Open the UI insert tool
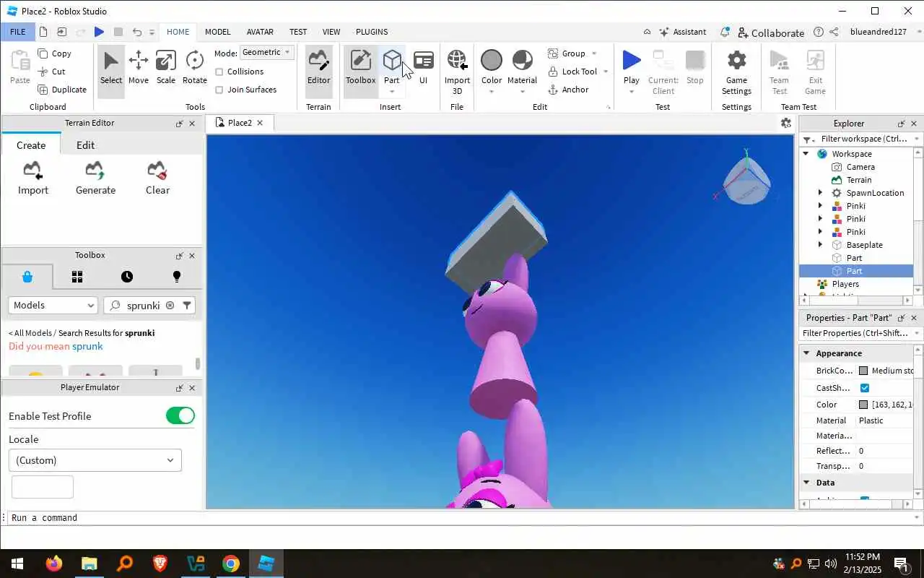The width and height of the screenshot is (924, 578). point(423,68)
